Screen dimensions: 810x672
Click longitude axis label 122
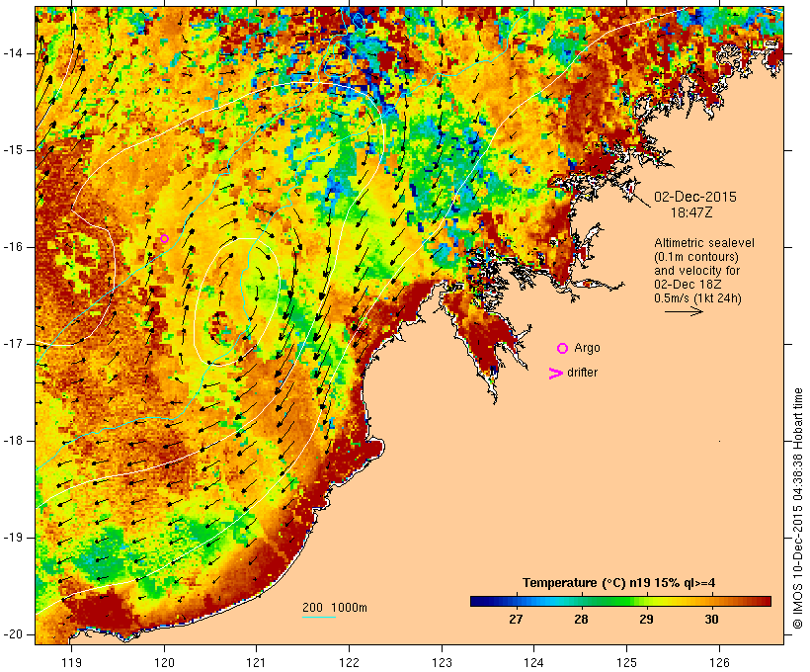[350, 662]
